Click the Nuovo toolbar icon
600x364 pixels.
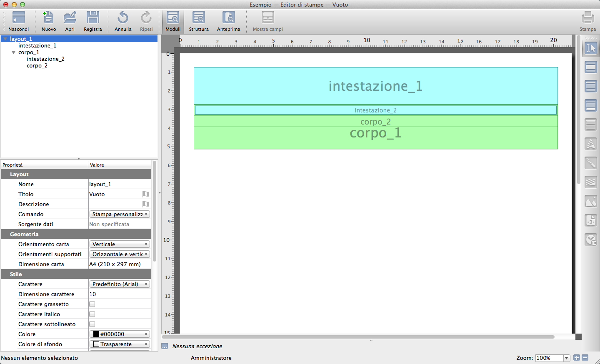coord(48,18)
